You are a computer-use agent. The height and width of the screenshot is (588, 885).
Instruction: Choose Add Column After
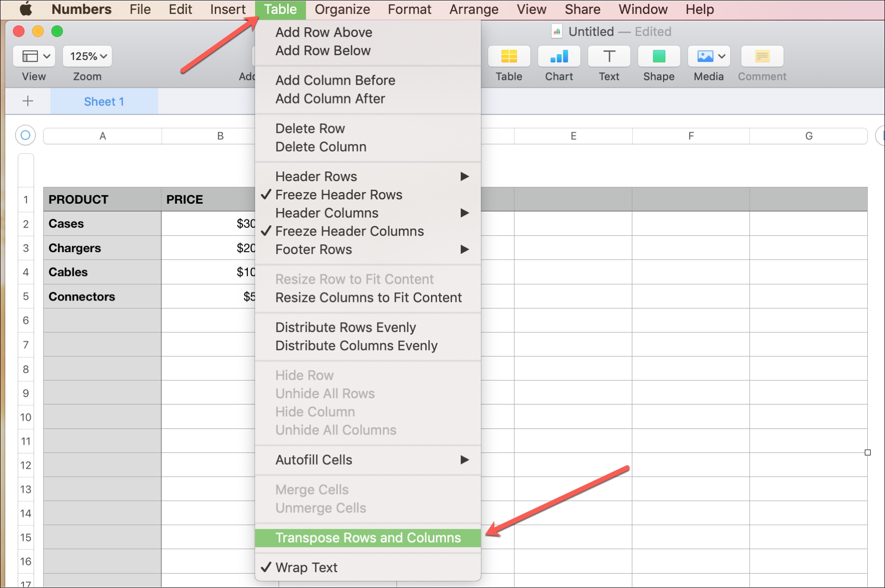coord(369,98)
